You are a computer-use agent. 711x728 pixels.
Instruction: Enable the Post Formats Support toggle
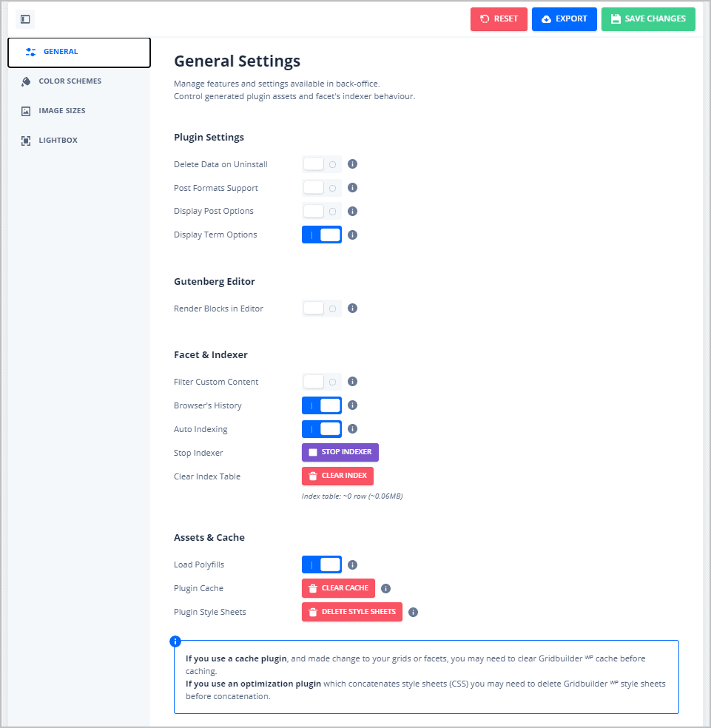click(x=322, y=187)
